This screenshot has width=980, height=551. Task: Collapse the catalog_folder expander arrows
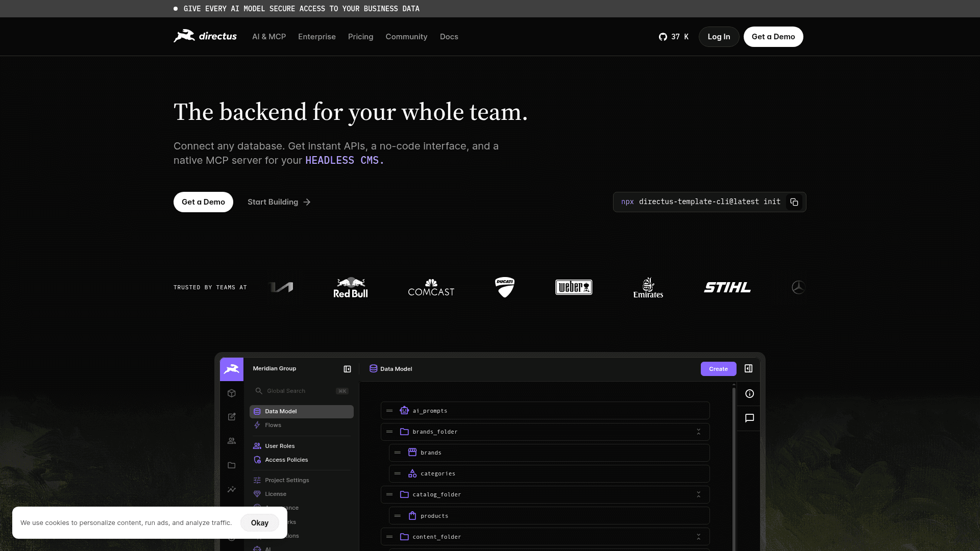(699, 494)
